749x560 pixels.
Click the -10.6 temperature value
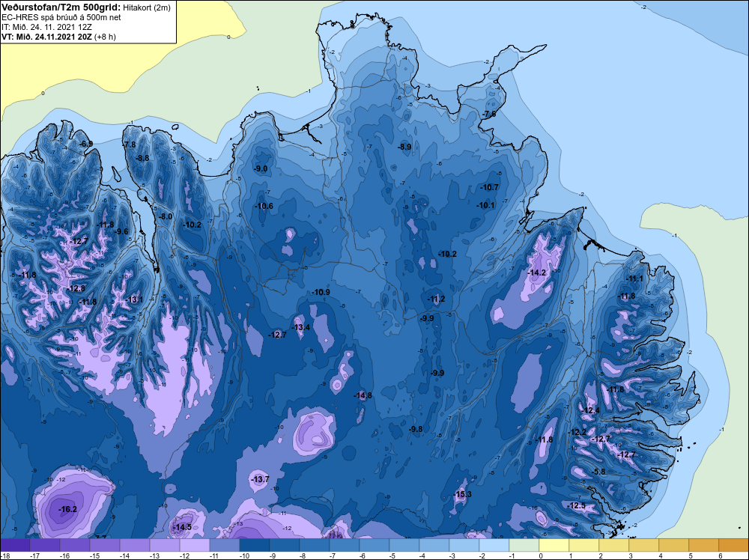pos(264,206)
